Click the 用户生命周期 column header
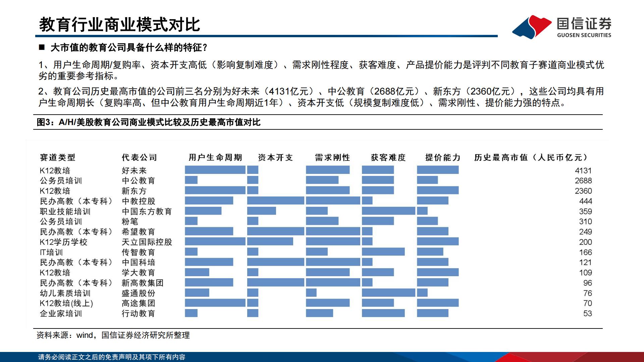 tap(215, 158)
